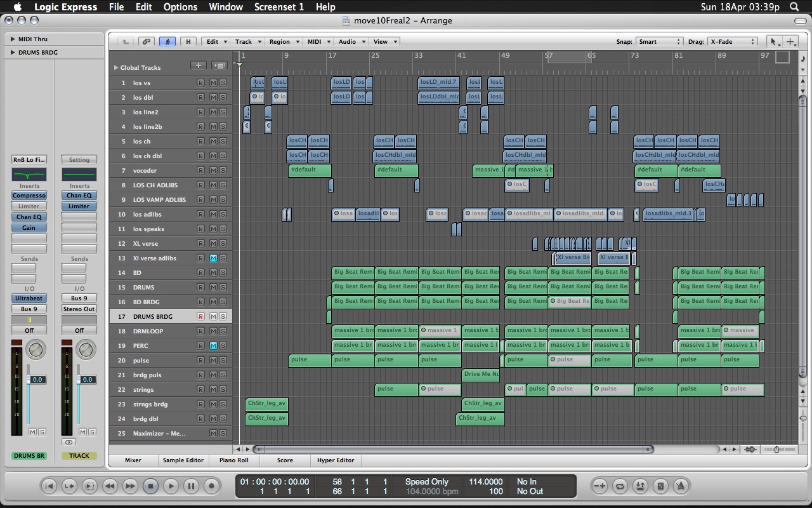Open the Hyper Editor tab

coord(336,460)
